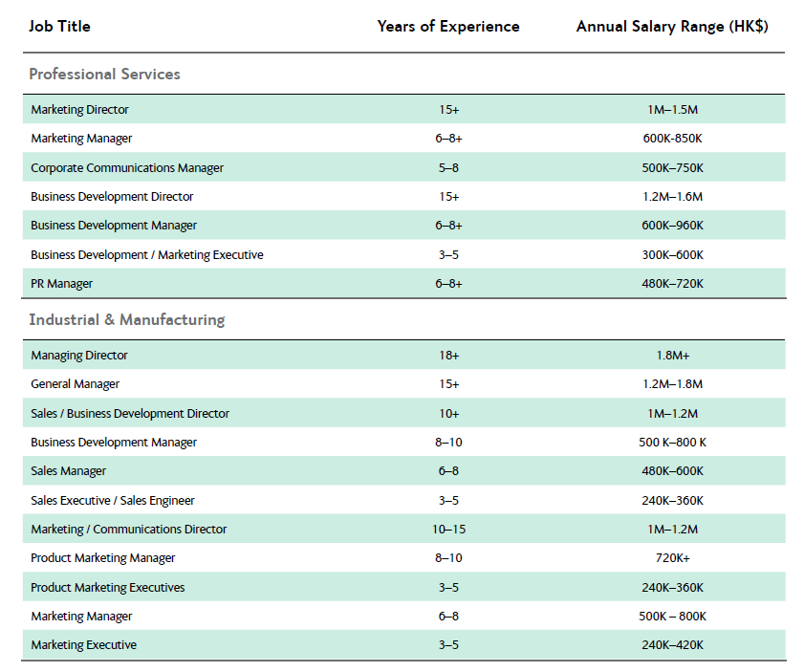The image size is (804, 672).
Task: Click the Years of Experience column header
Action: (x=448, y=26)
